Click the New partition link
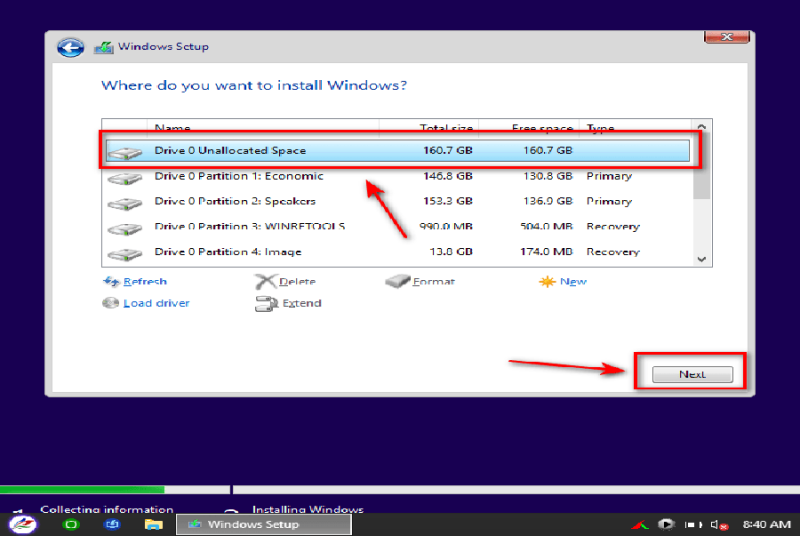 pyautogui.click(x=573, y=282)
